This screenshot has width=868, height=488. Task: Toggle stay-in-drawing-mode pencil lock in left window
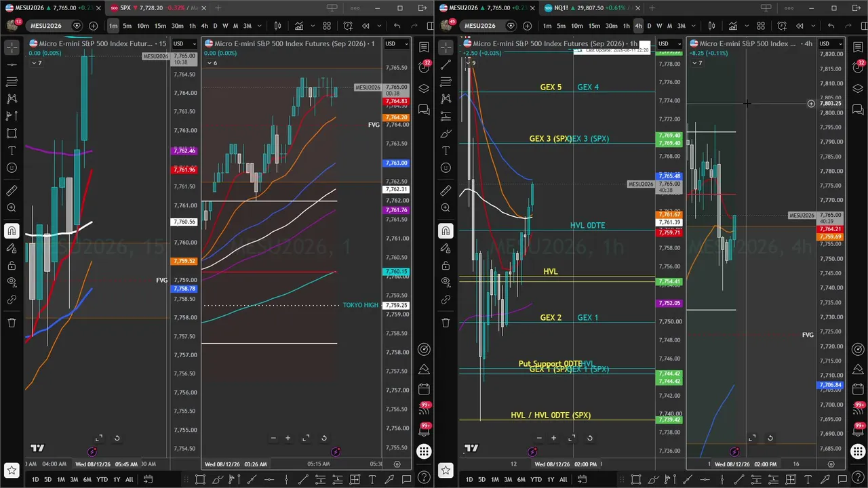pos(12,248)
